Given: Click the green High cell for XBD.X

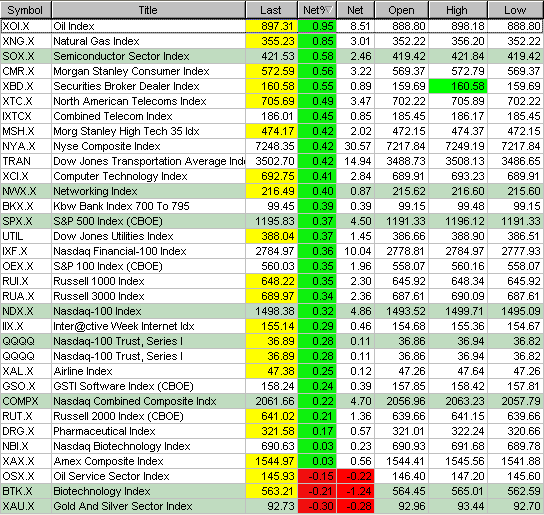Looking at the screenshot, I should point(458,86).
